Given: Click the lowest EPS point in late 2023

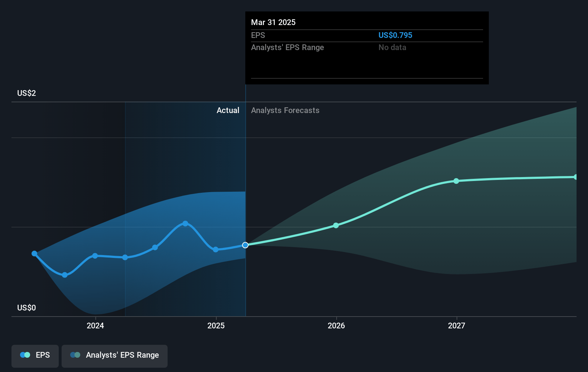Looking at the screenshot, I should pyautogui.click(x=65, y=275).
